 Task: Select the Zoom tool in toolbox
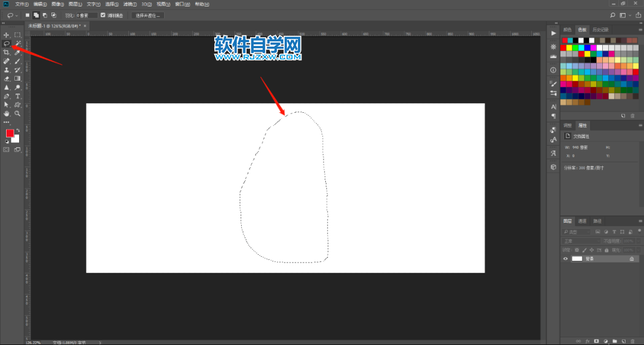[x=18, y=113]
